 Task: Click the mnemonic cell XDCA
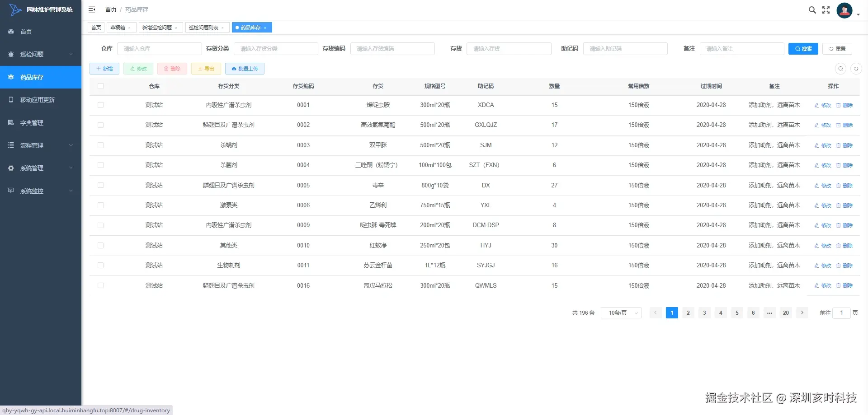(486, 105)
